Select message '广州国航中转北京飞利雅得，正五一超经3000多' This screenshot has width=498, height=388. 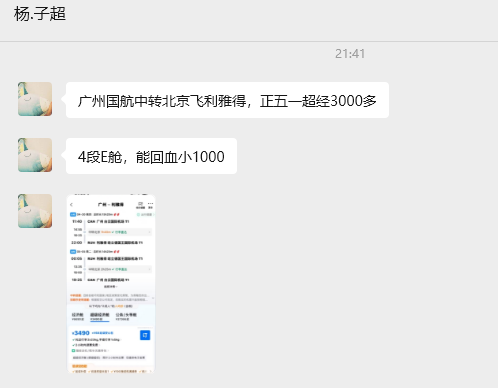227,100
